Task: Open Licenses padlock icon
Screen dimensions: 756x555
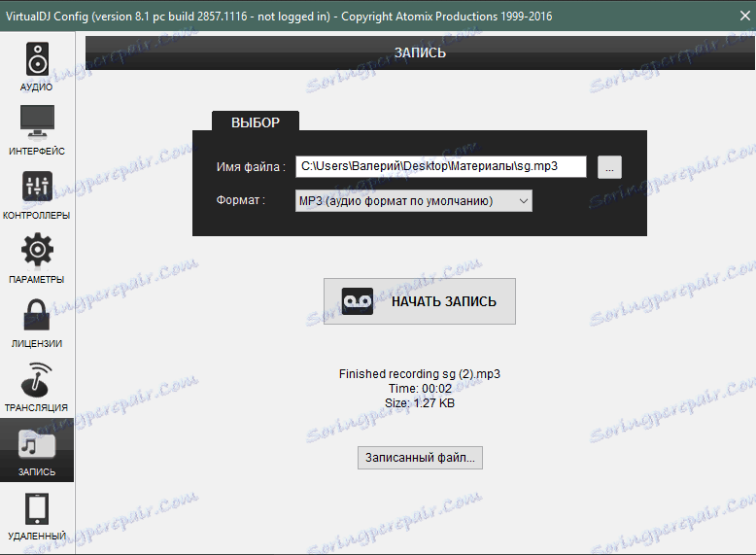Action: point(37,314)
